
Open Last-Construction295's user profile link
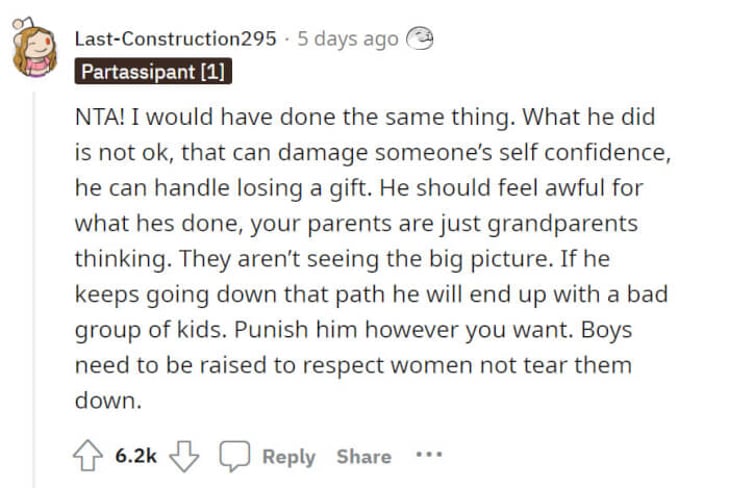(176, 39)
